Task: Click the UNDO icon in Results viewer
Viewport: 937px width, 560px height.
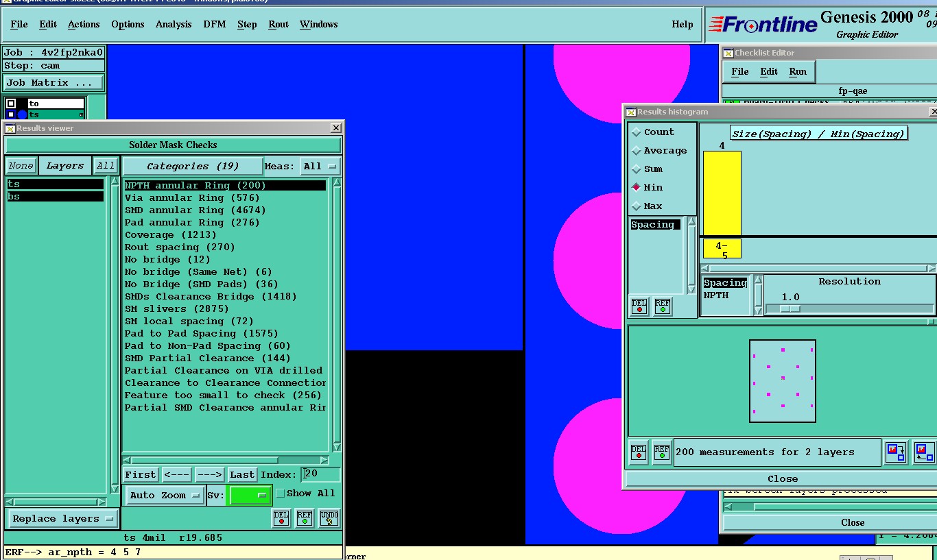Action: 329,518
